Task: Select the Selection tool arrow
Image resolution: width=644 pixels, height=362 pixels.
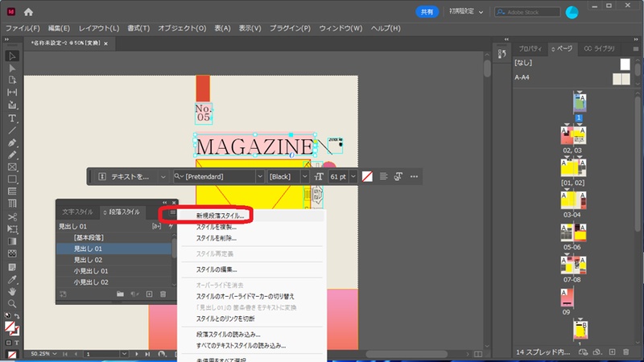Action: [12, 56]
